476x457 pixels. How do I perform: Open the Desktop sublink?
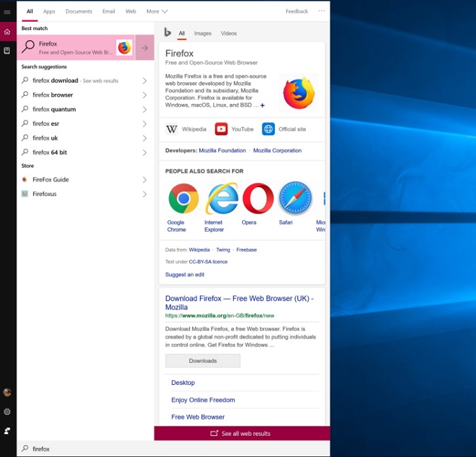pos(183,383)
